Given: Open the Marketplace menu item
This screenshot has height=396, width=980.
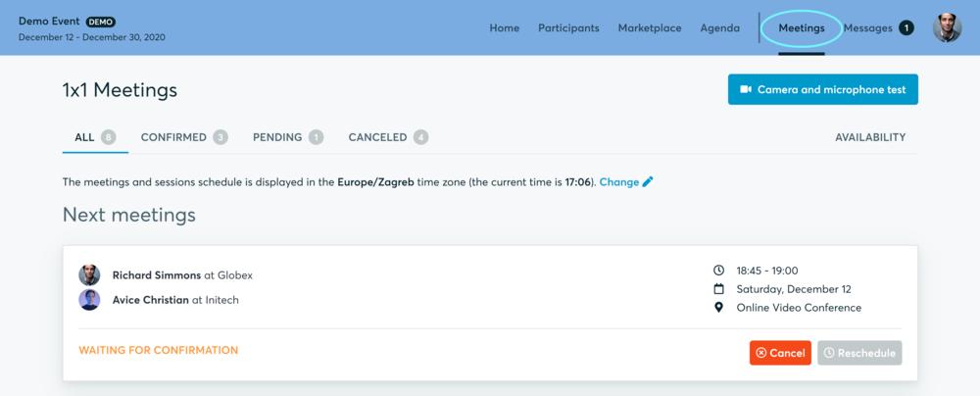Looking at the screenshot, I should (650, 28).
